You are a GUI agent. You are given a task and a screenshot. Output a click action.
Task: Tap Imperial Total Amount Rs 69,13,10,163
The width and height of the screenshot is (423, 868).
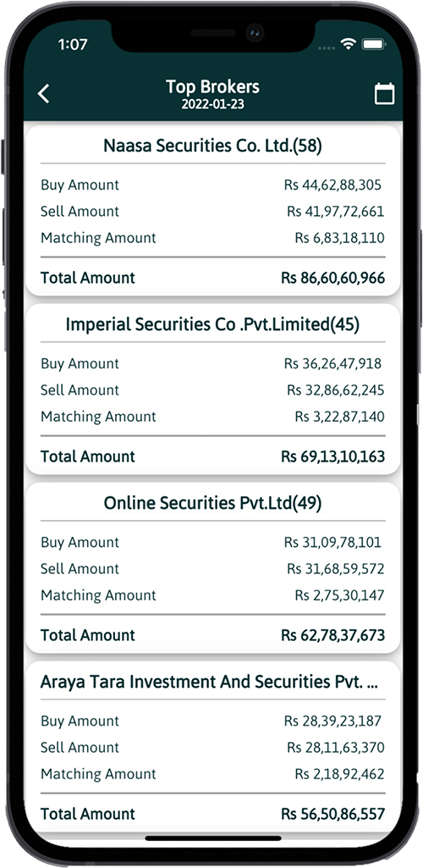332,456
